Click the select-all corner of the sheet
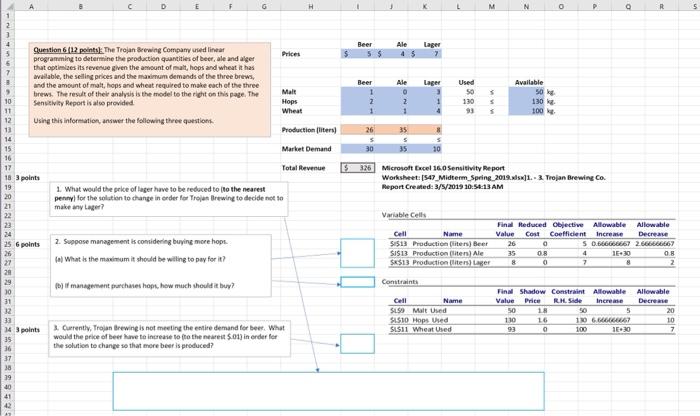 pos(8,6)
